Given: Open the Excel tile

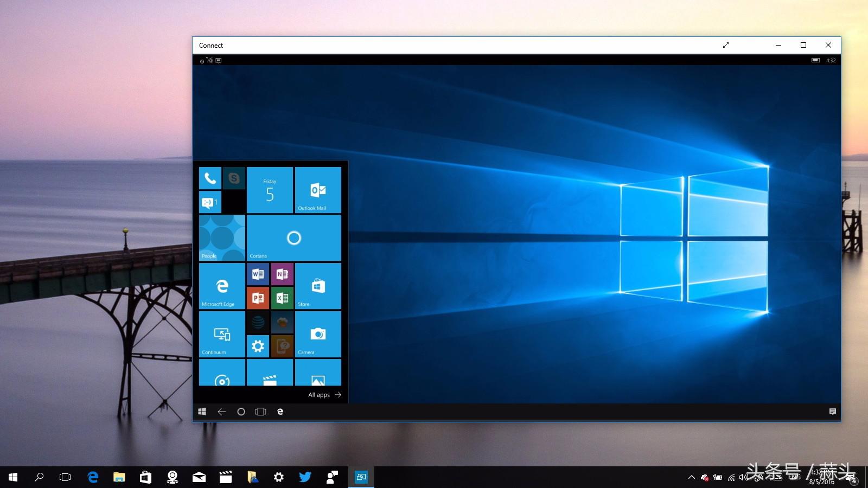Looking at the screenshot, I should (x=282, y=298).
